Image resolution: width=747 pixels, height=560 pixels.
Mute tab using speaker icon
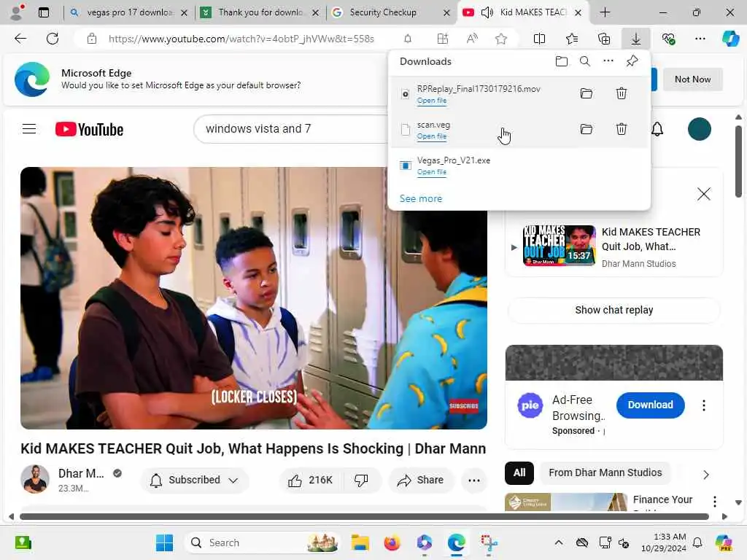tap(487, 12)
